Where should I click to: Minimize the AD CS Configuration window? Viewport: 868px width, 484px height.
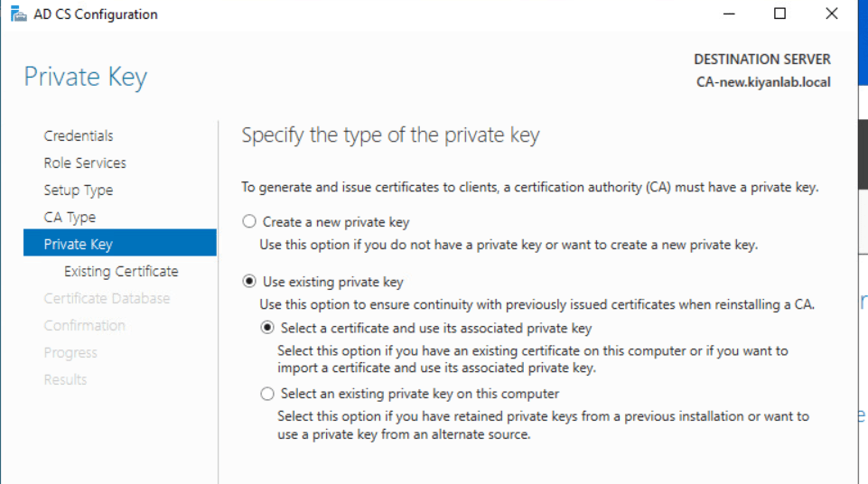point(728,14)
